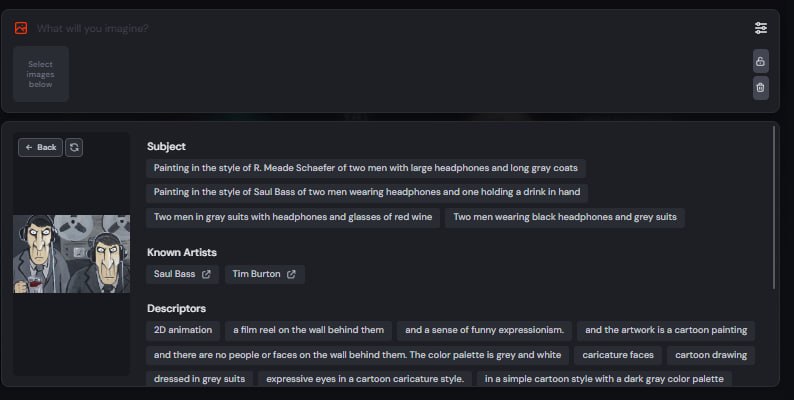The image size is (794, 400).
Task: Open Saul Bass external link icon
Action: click(206, 274)
